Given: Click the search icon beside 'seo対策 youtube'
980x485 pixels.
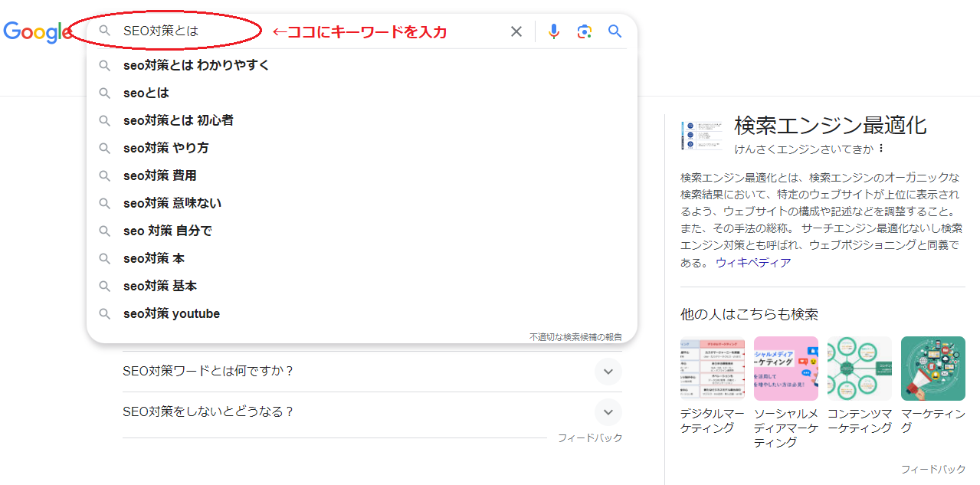Looking at the screenshot, I should [104, 313].
